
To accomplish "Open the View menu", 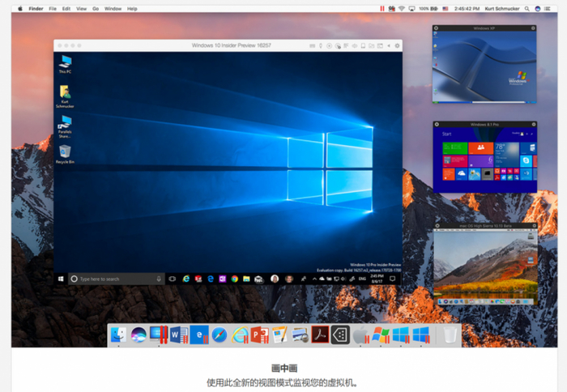I will pos(81,8).
